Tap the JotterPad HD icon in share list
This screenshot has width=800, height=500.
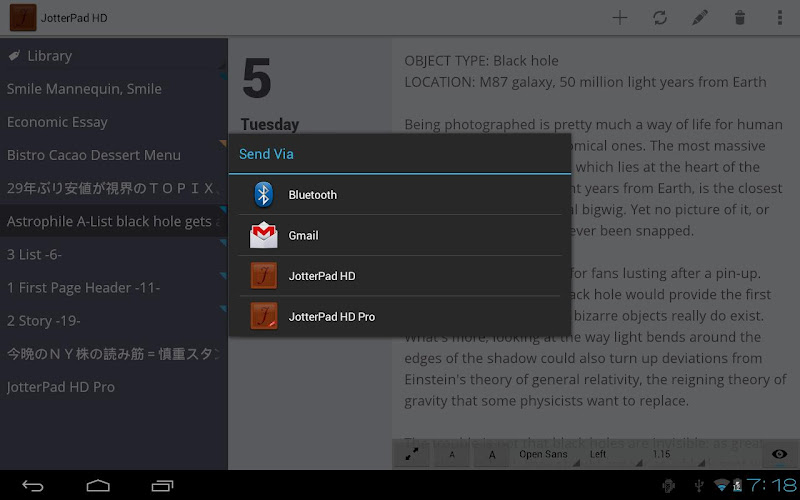(263, 276)
